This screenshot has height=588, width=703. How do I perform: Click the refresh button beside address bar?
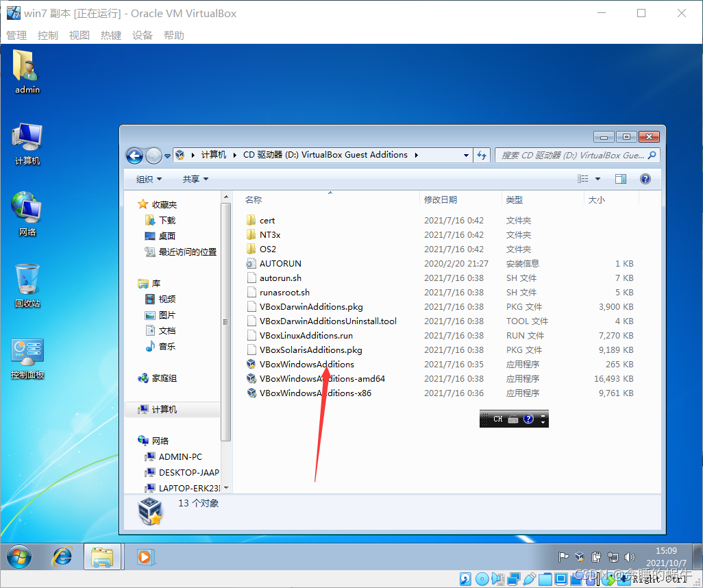point(482,155)
